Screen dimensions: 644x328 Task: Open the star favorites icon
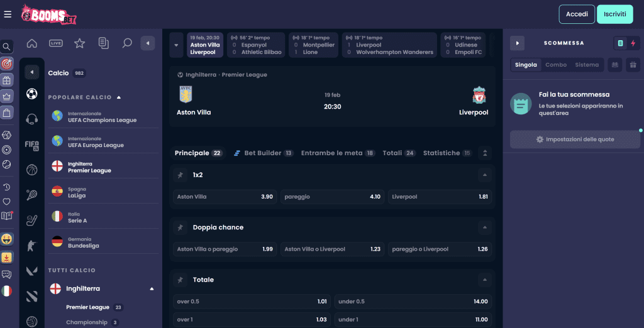79,43
